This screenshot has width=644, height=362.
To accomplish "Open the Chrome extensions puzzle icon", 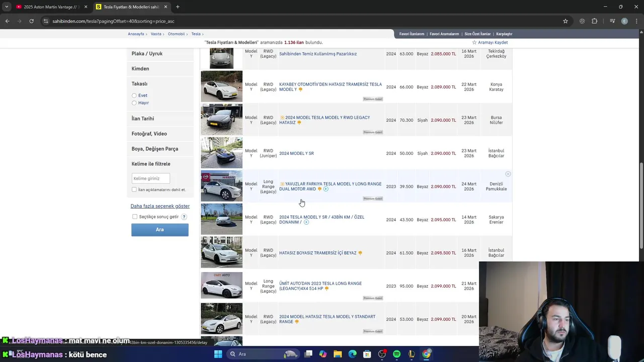I will [x=595, y=21].
